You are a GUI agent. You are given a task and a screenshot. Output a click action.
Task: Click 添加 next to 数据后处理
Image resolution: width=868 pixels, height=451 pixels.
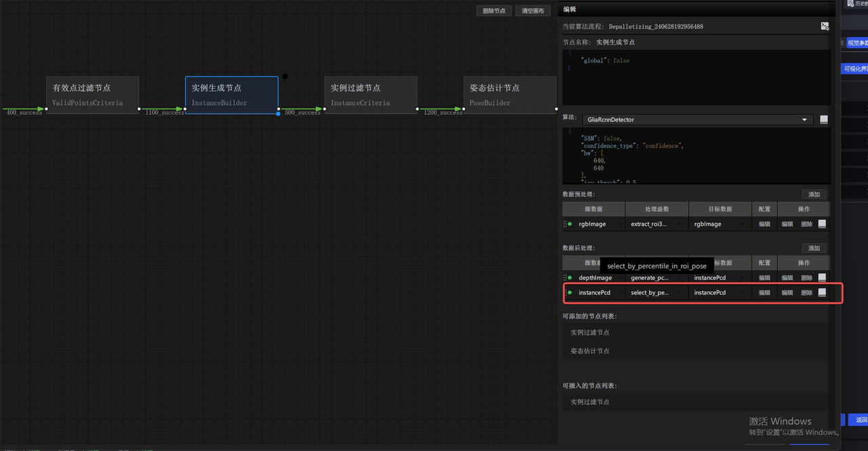[x=814, y=248]
